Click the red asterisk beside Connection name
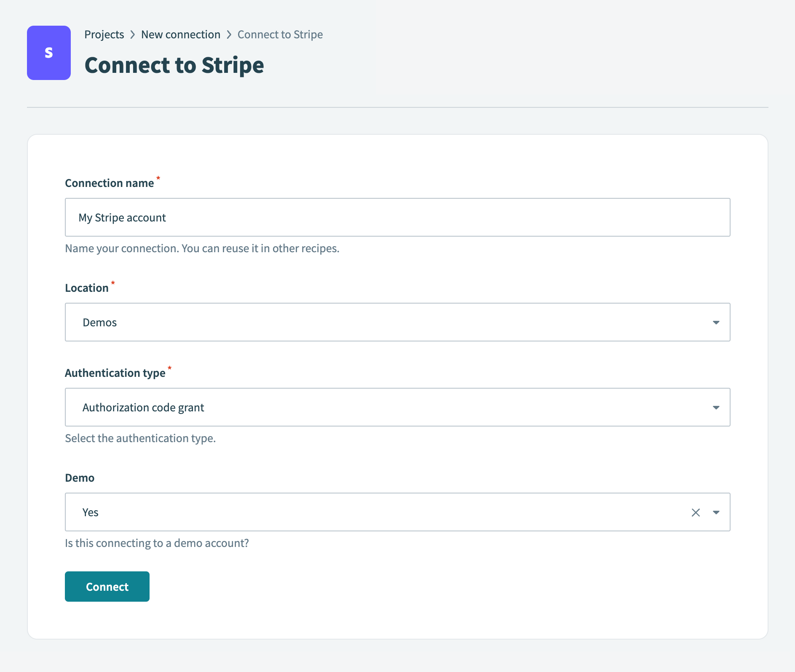Screen dimensions: 795x672 tap(158, 179)
